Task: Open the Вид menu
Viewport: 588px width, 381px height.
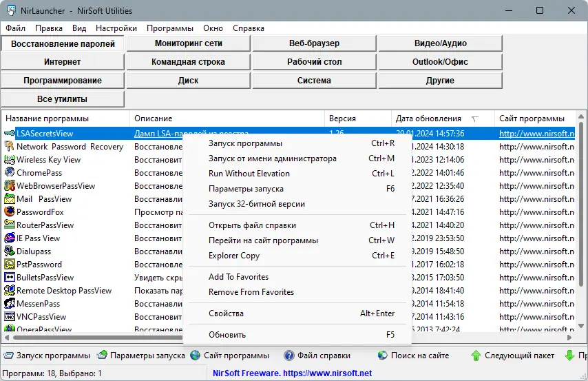Action: point(79,28)
